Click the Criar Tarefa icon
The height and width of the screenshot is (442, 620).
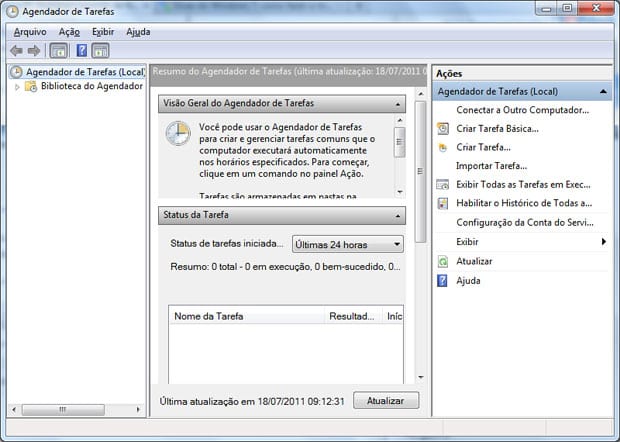coord(443,147)
